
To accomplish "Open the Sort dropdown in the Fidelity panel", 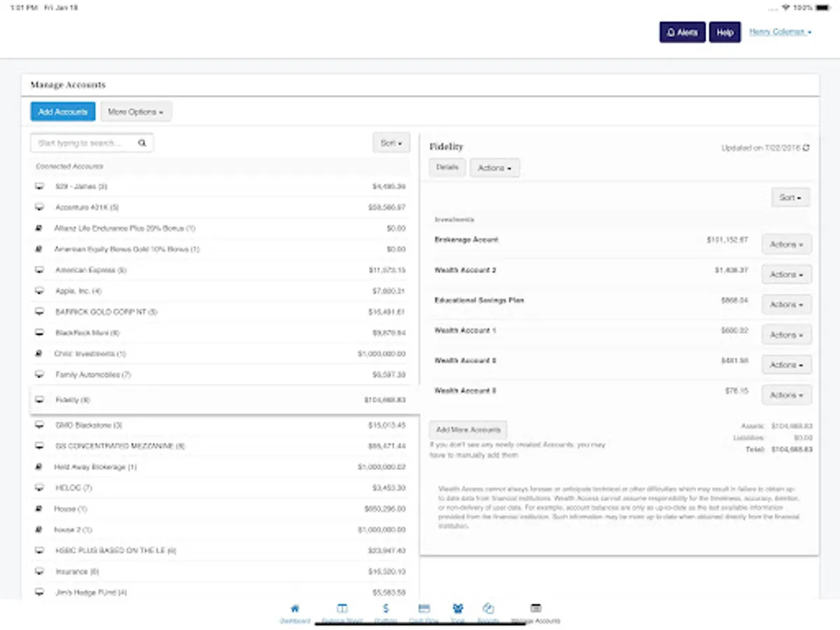I will click(790, 197).
